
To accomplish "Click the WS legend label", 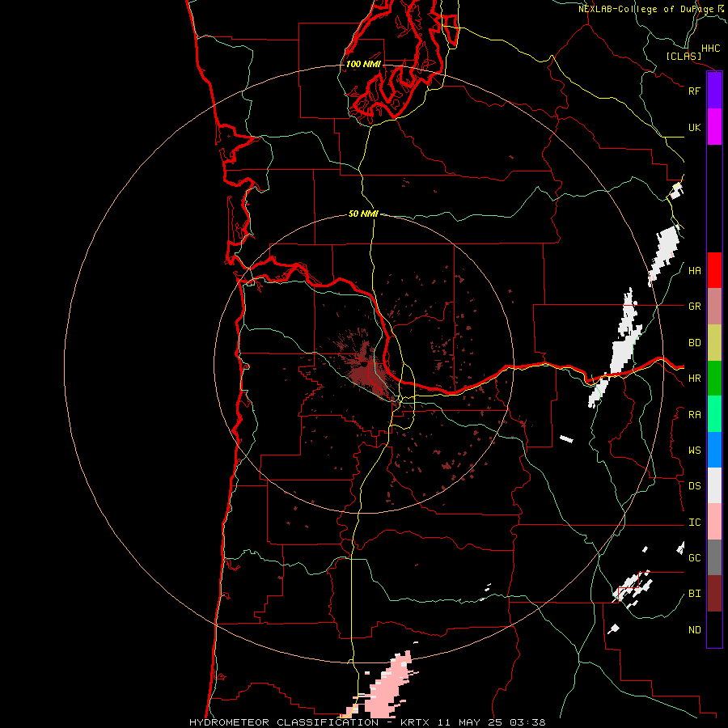I will coord(694,451).
